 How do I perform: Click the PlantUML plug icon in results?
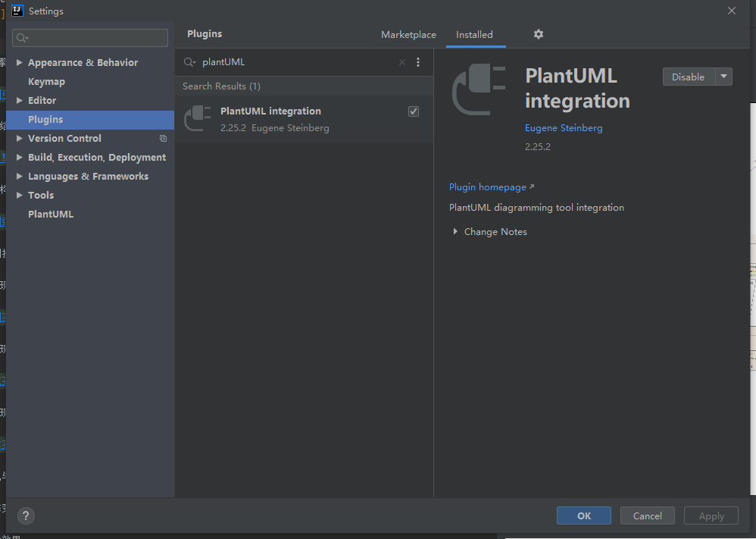coord(198,119)
